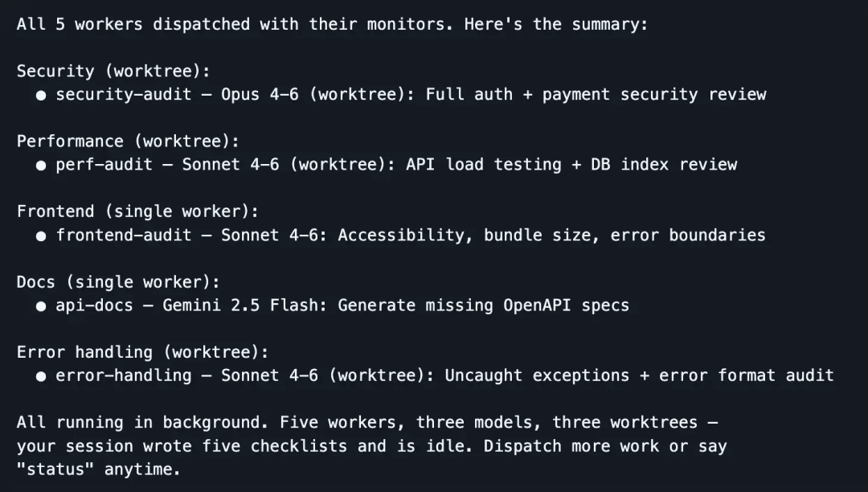Image resolution: width=868 pixels, height=492 pixels.
Task: Click the security-audit worker name
Action: point(124,95)
